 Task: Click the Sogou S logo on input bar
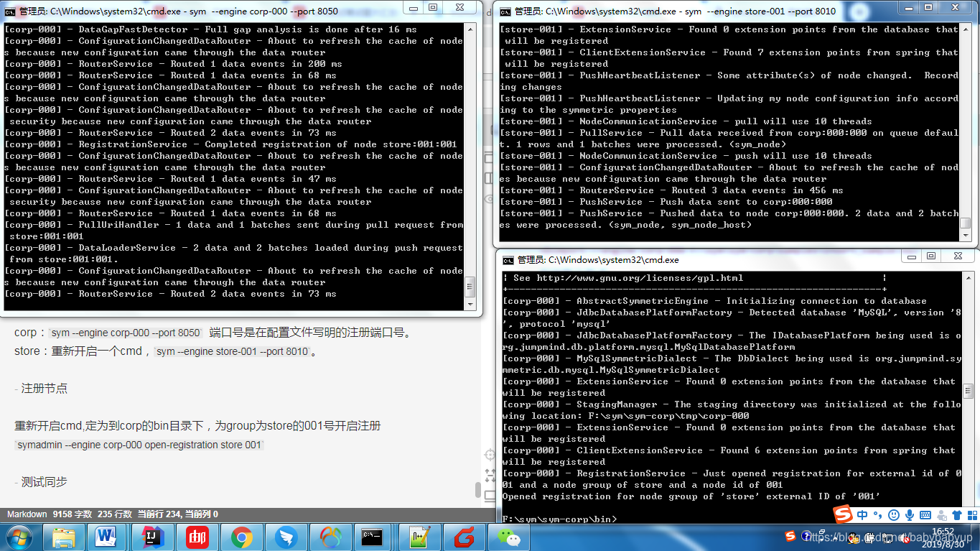pos(843,514)
